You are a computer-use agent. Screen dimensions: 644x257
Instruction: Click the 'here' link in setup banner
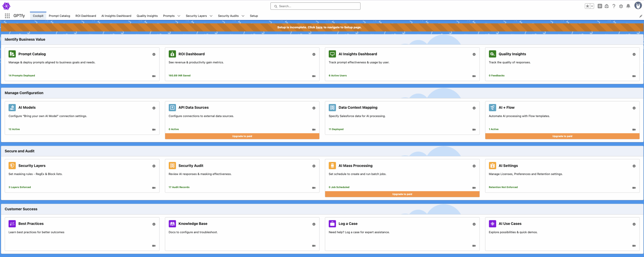coord(319,27)
